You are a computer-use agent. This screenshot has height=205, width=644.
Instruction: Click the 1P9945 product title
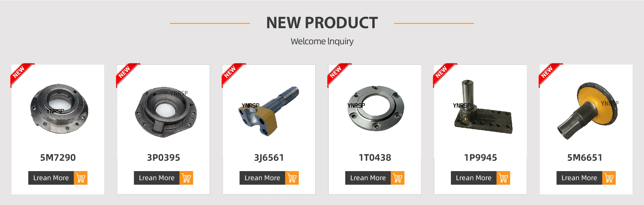click(480, 157)
